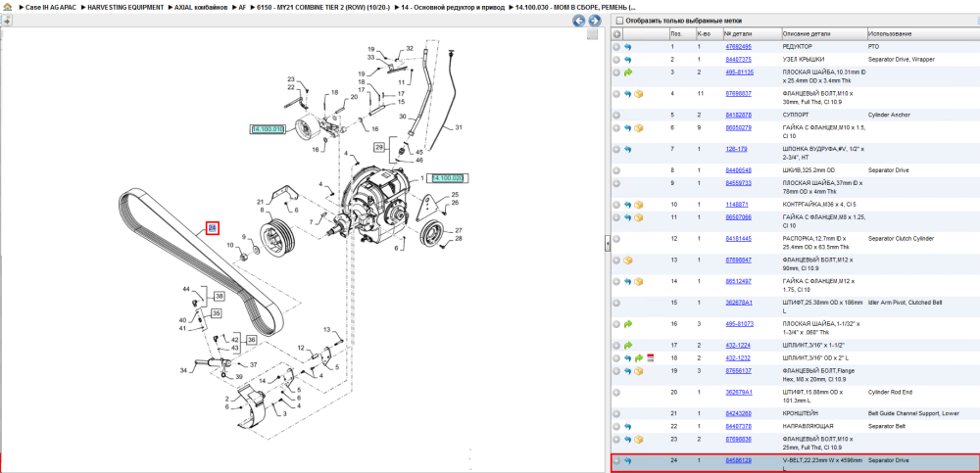Add part 362679A1 with its plus icon
The image size is (980, 473).
(x=616, y=393)
